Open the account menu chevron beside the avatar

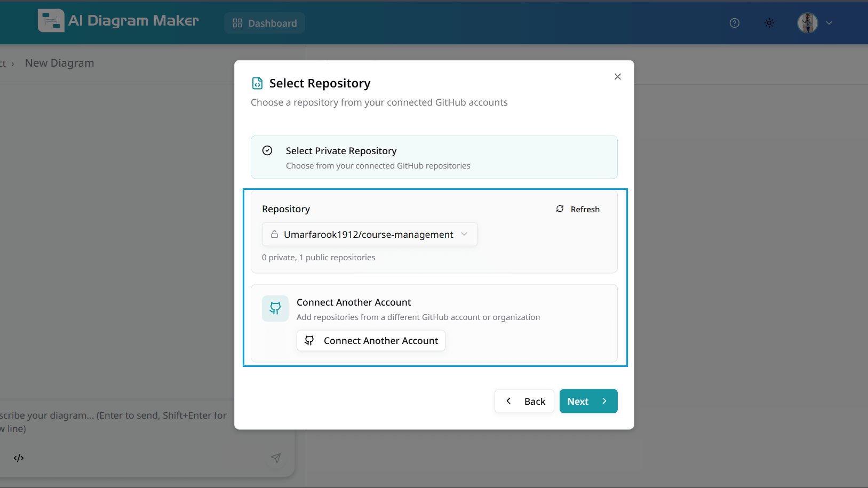pos(829,23)
